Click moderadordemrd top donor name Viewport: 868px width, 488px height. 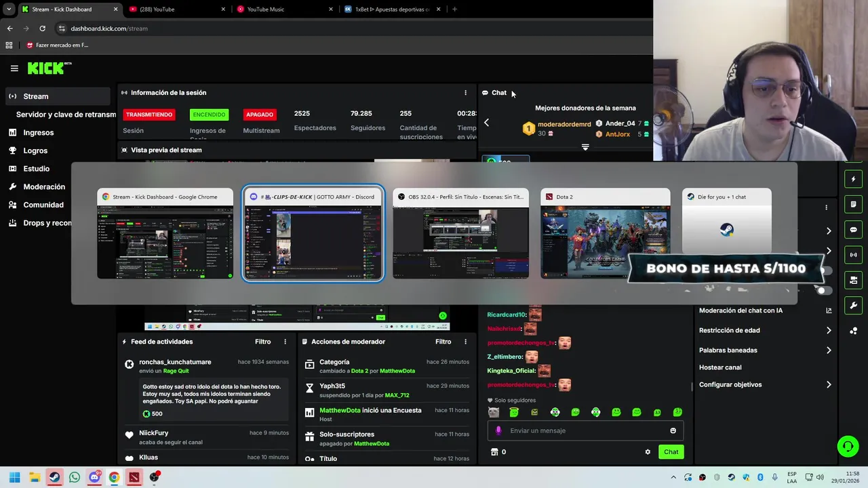point(564,125)
